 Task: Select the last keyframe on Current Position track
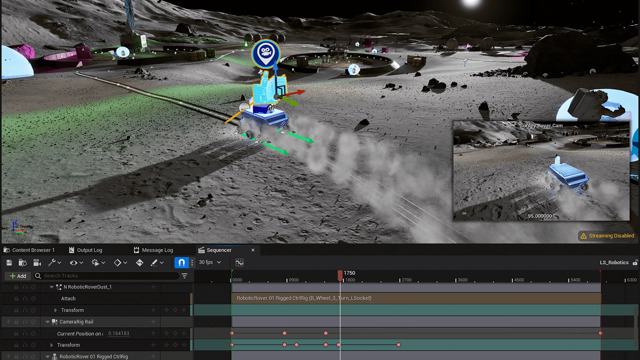(x=600, y=333)
